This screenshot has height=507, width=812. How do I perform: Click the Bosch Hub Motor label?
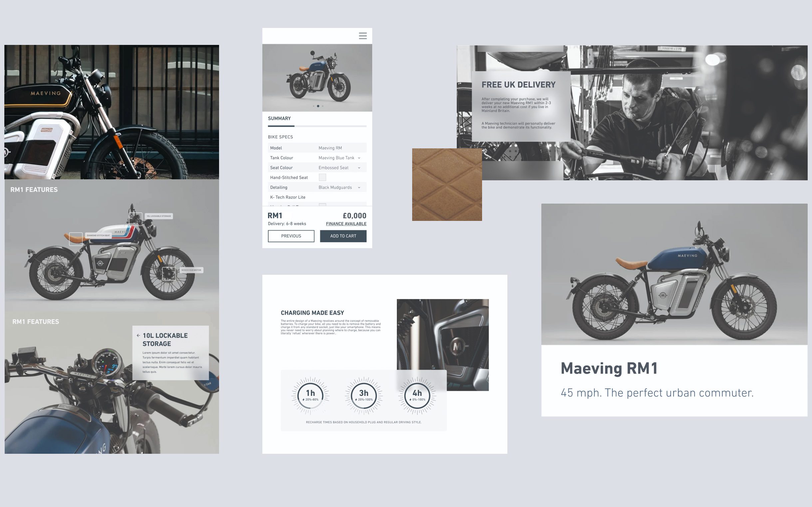point(191,270)
